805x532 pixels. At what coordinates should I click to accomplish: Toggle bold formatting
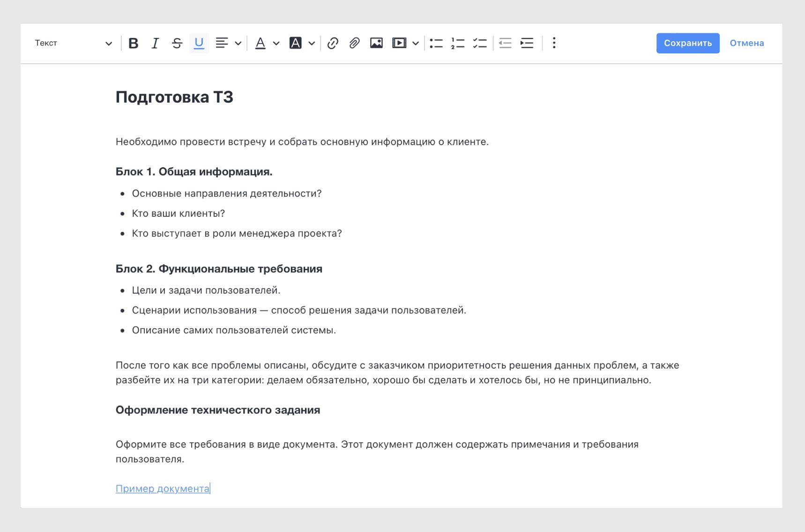[134, 43]
